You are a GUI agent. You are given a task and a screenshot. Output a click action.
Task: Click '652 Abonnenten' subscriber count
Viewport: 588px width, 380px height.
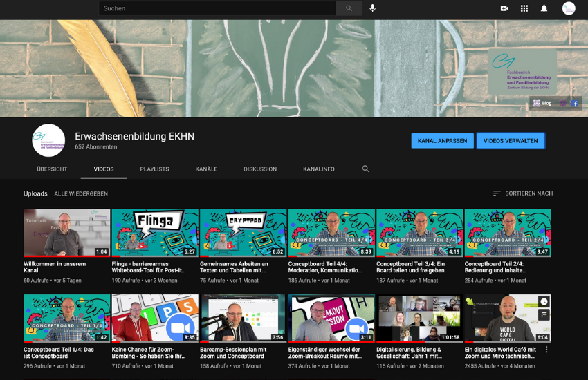pos(96,146)
